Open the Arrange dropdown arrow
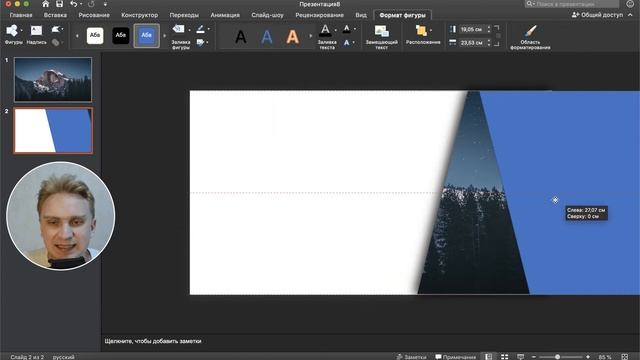 [431, 30]
